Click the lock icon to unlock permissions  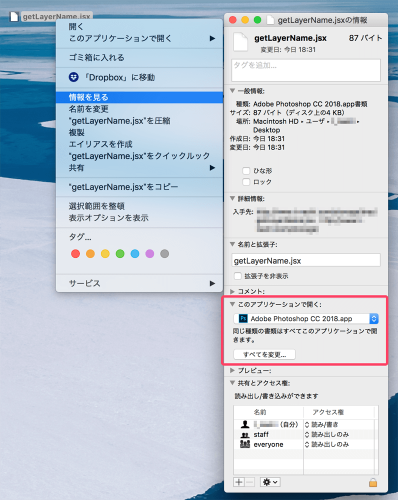pos(373,482)
